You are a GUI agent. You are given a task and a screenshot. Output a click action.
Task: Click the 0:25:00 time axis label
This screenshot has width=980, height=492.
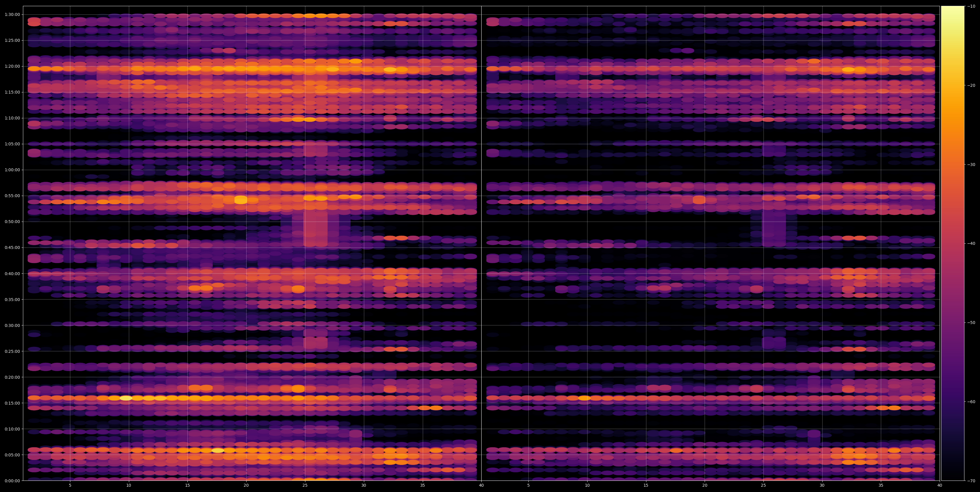click(x=12, y=351)
